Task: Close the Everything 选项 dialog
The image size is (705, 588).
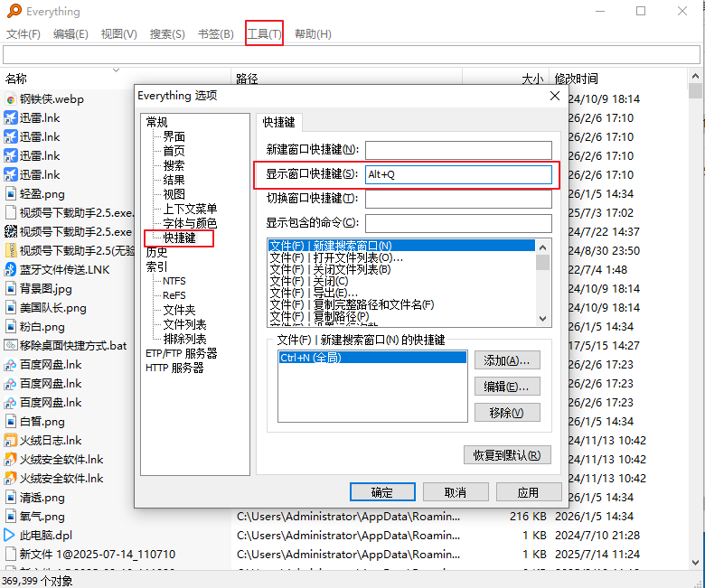Action: coord(555,96)
